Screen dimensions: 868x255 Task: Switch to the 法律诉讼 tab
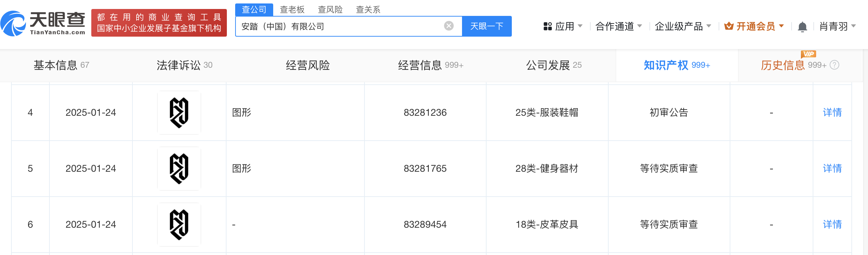[184, 65]
